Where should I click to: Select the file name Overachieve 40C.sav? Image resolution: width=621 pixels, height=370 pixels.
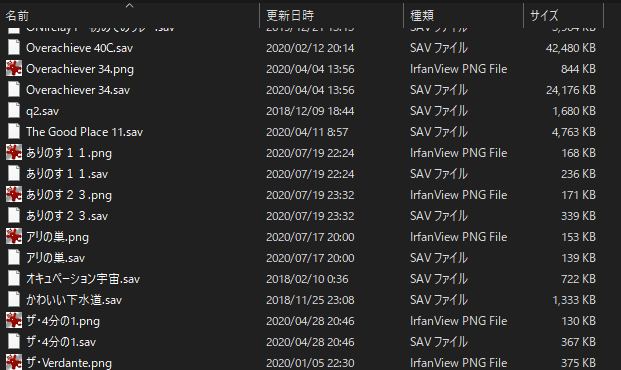click(79, 48)
